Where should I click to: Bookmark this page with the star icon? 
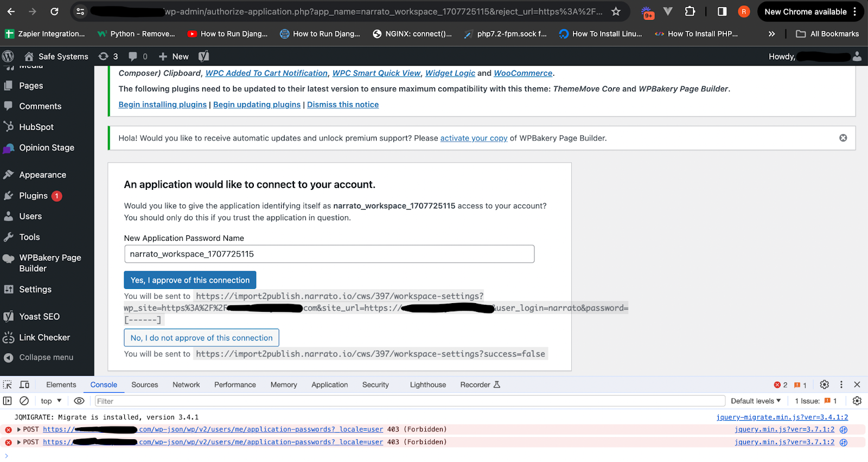pyautogui.click(x=616, y=11)
